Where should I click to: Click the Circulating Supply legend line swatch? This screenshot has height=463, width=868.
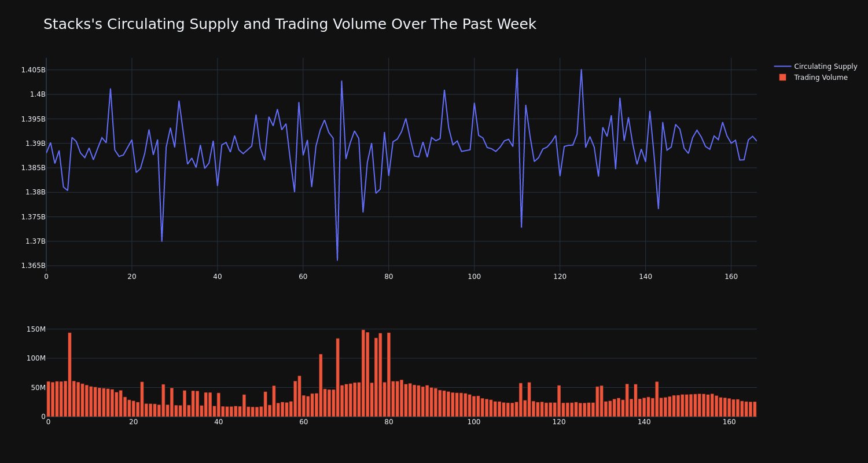782,67
